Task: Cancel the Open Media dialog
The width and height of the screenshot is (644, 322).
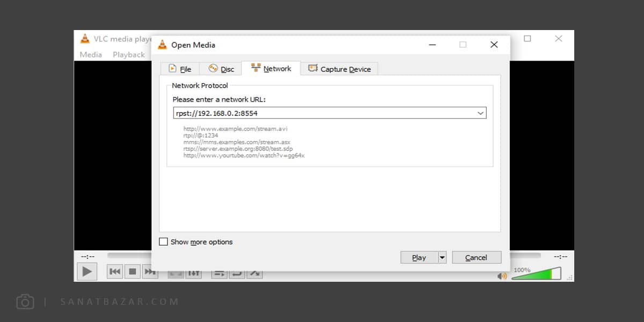Action: point(477,258)
